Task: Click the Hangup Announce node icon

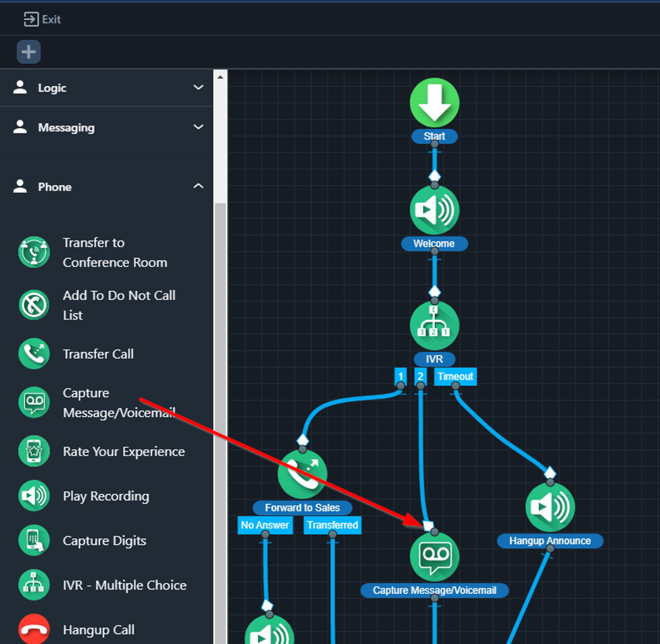Action: pyautogui.click(x=550, y=507)
